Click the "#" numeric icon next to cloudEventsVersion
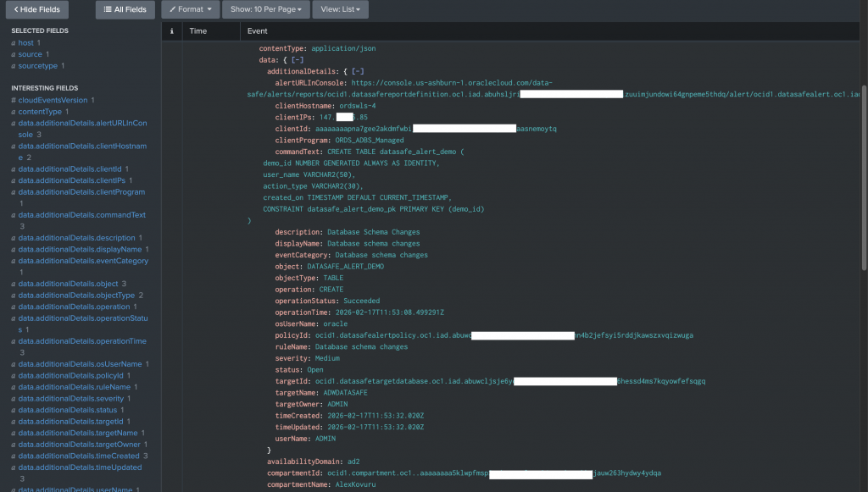The height and width of the screenshot is (492, 868). tap(12, 98)
